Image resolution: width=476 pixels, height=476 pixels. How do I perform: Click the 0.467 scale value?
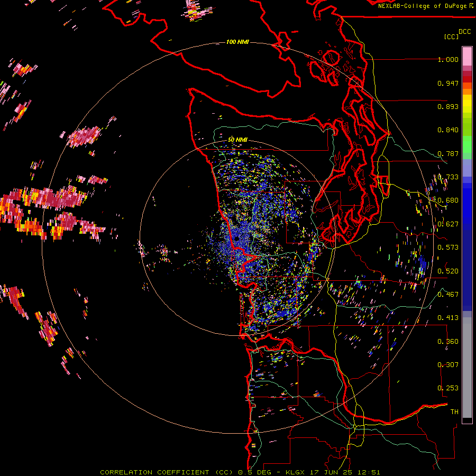[x=448, y=295]
